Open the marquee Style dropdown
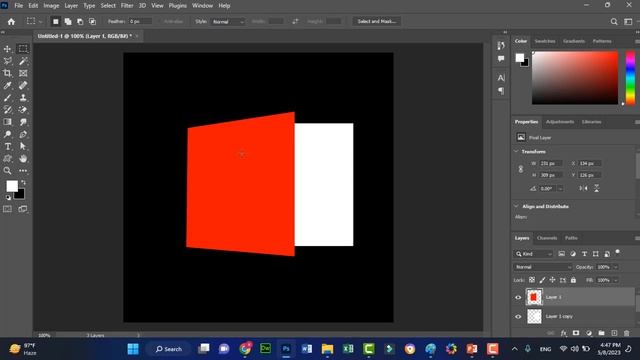Screen dimensions: 640x360 (x=228, y=22)
